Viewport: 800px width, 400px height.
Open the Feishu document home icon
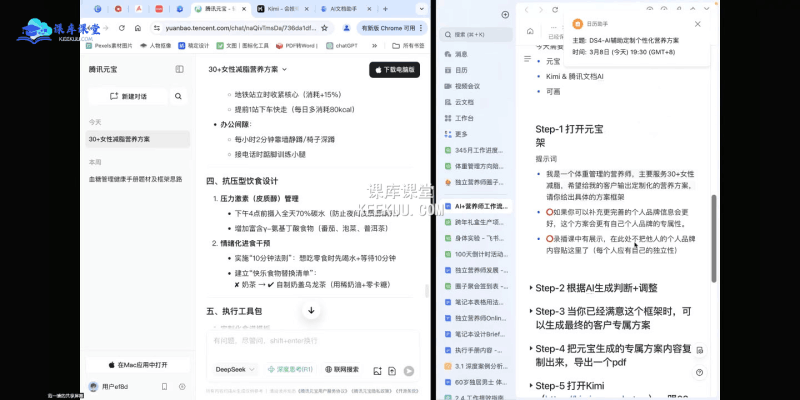(530, 31)
